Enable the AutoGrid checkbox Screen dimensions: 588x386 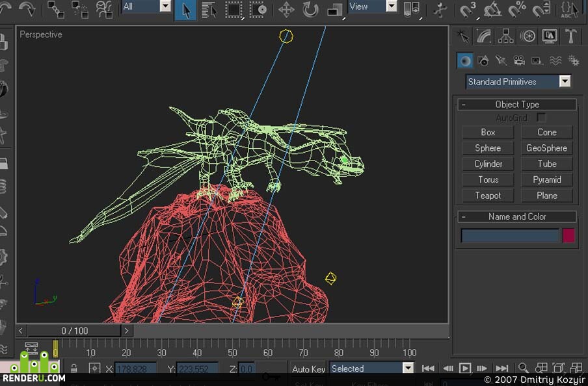(541, 118)
